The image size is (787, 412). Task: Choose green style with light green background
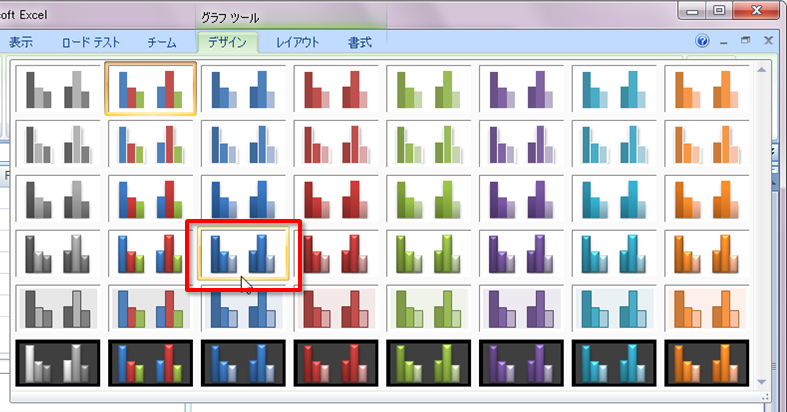(429, 308)
